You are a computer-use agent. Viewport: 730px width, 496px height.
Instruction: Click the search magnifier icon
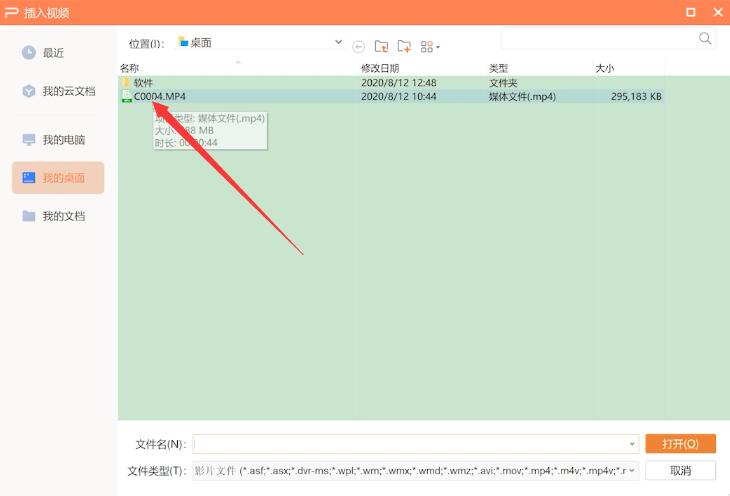[x=706, y=39]
